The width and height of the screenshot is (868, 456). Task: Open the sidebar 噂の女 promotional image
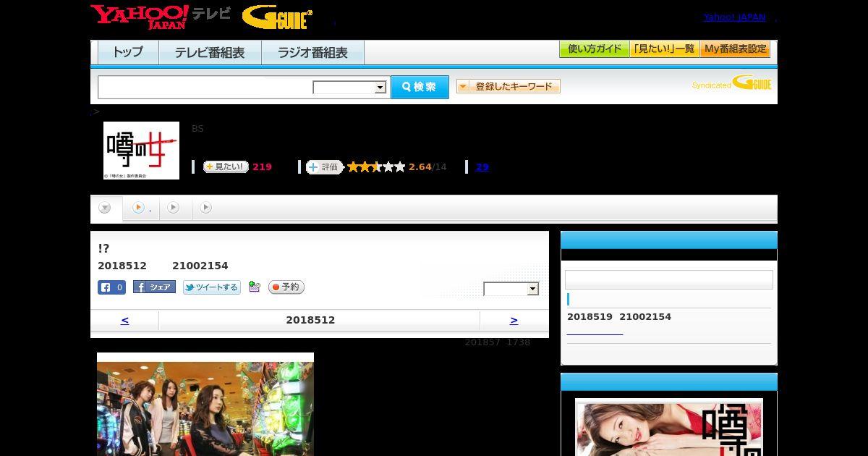[x=669, y=427]
